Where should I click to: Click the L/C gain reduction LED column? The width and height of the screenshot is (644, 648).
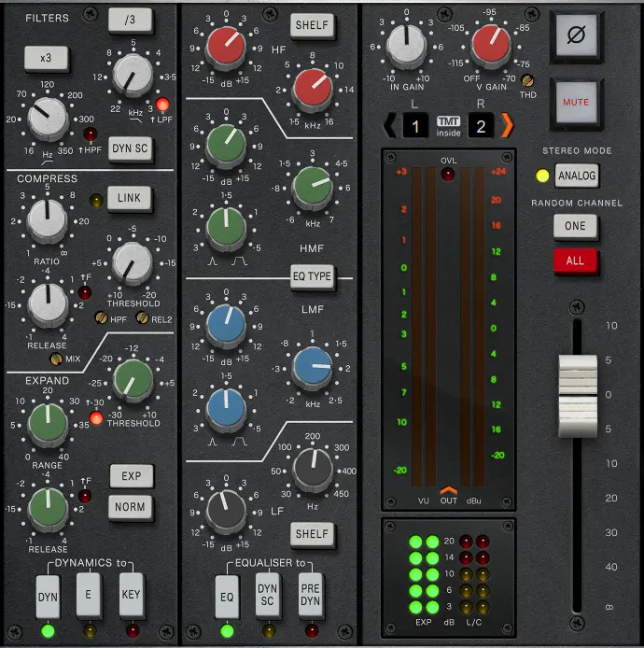(x=474, y=574)
